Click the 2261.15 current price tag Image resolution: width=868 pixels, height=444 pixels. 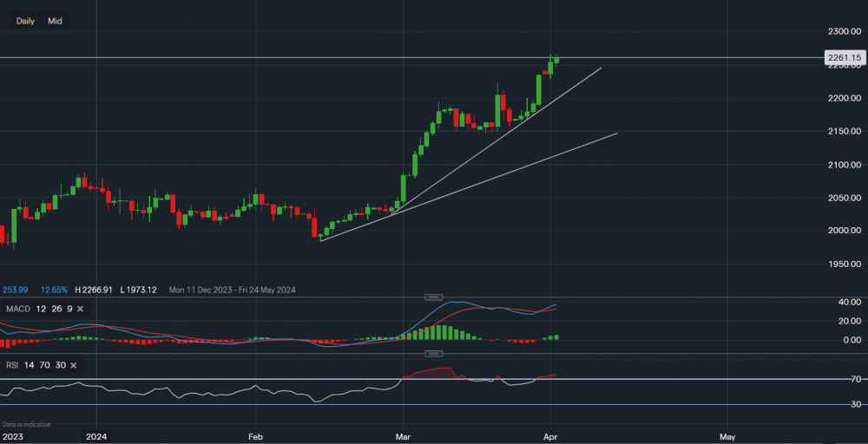(842, 58)
